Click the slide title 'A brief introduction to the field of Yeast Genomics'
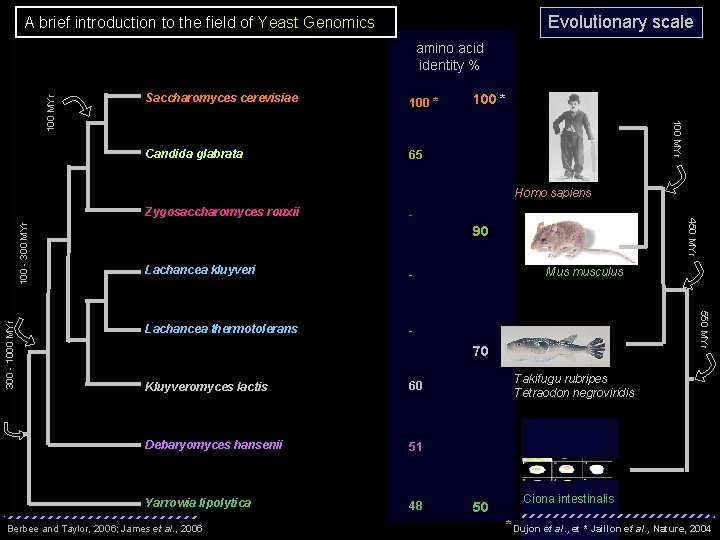Screen dimensions: 720x540 tap(206, 22)
